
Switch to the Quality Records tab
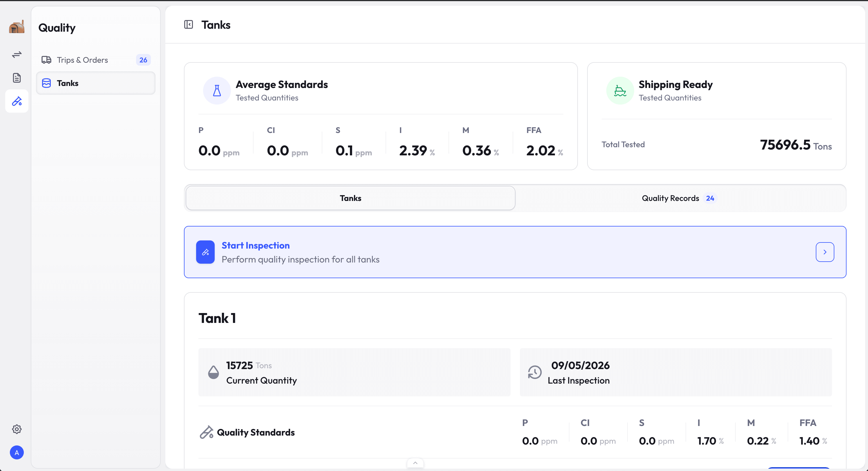coord(680,198)
